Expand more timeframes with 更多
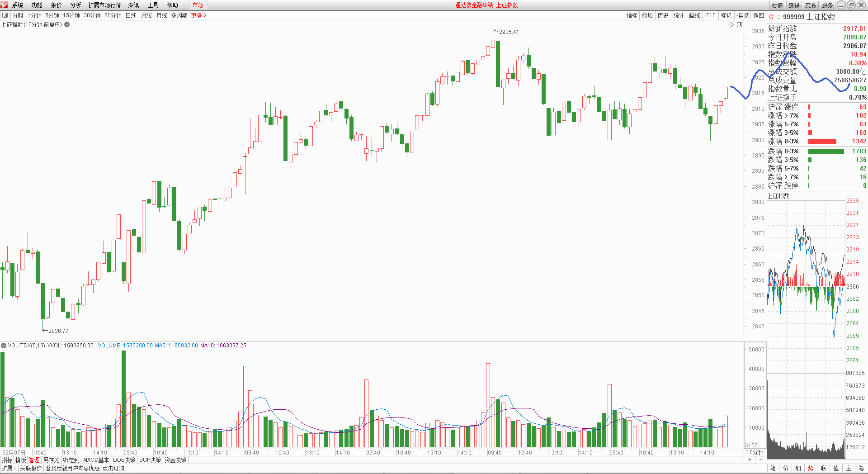This screenshot has width=868, height=474. (198, 15)
